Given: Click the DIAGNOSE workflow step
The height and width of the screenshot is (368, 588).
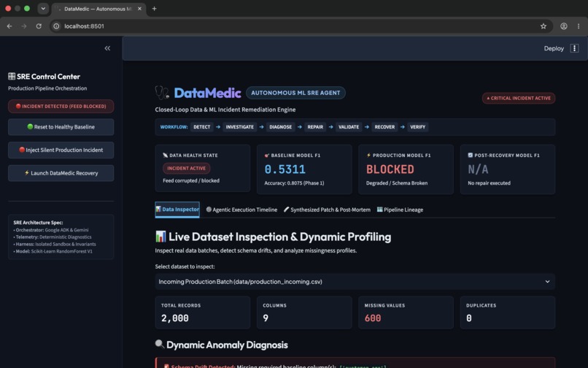Looking at the screenshot, I should pyautogui.click(x=280, y=127).
